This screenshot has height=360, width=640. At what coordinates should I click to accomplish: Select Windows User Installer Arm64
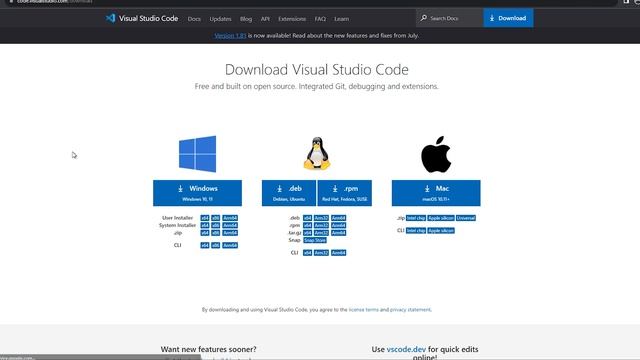pos(230,218)
